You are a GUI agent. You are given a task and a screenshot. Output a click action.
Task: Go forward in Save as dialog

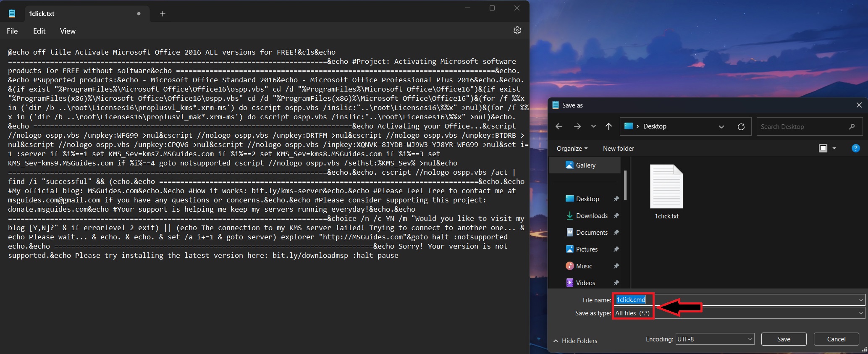[x=577, y=126]
